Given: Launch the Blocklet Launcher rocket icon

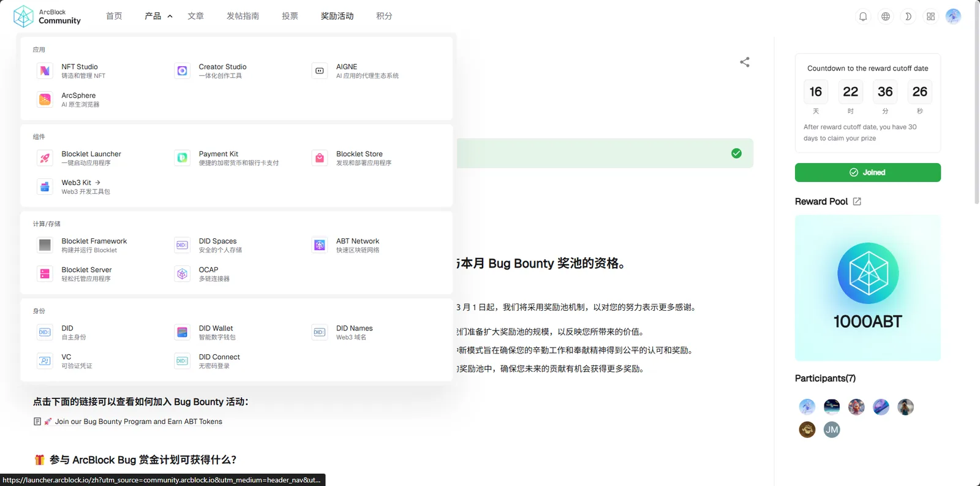Looking at the screenshot, I should click(45, 158).
